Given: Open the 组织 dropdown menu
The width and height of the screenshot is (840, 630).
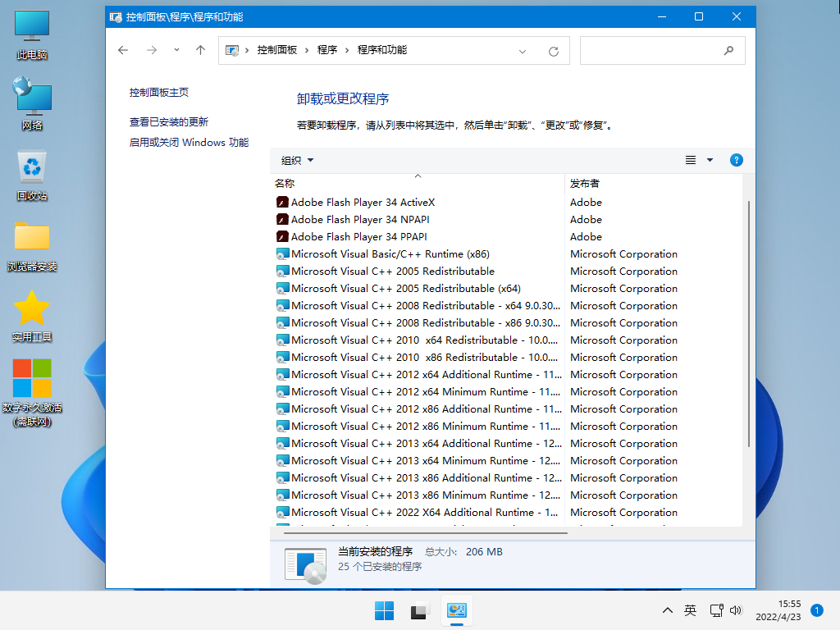Looking at the screenshot, I should pyautogui.click(x=297, y=160).
